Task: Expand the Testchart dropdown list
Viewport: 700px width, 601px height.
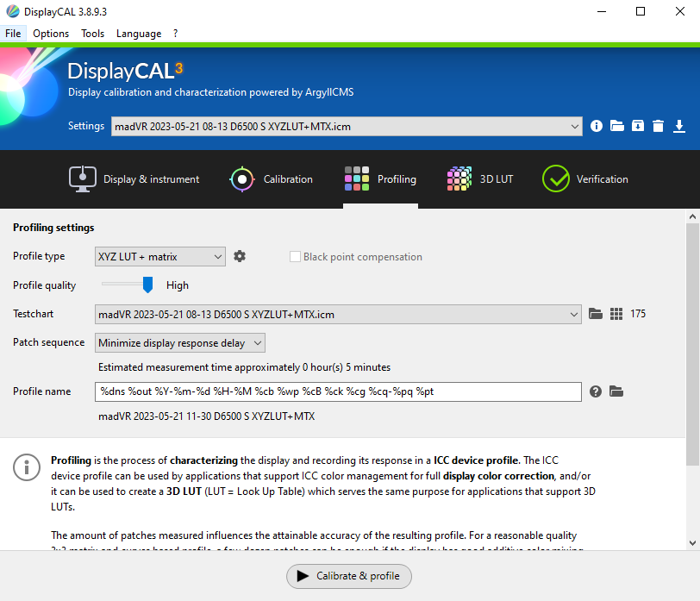Action: pos(338,315)
